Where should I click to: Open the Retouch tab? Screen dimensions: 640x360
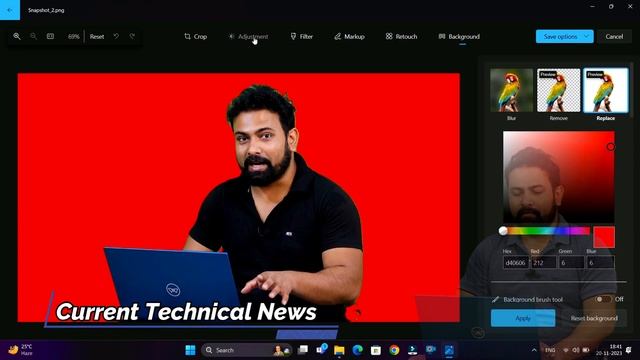point(401,37)
